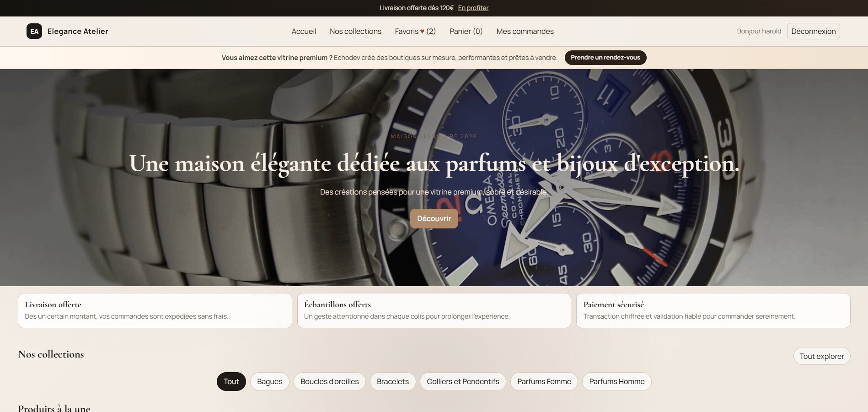Click the Livraison offerte info card
Screen dimensions: 868x412
pyautogui.click(x=155, y=310)
